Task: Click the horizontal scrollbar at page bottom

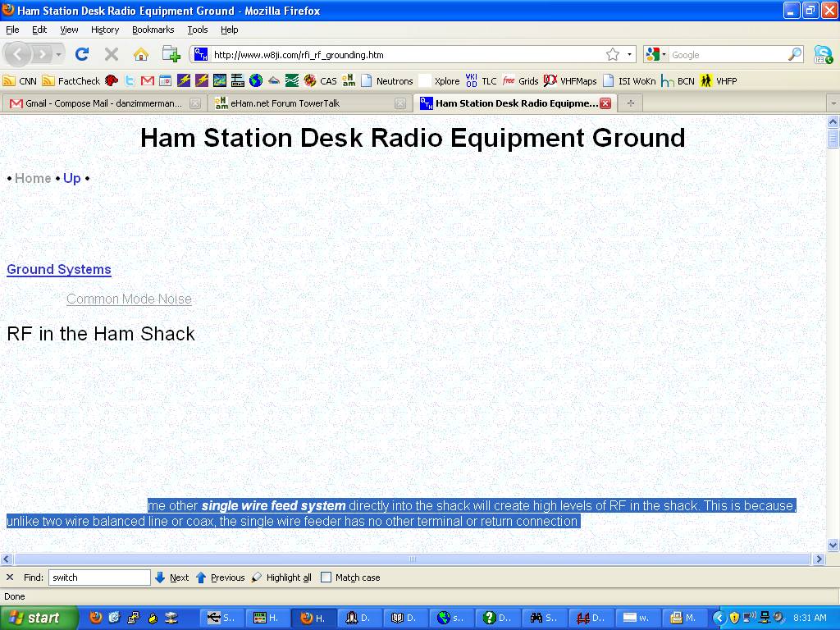Action: 412,559
